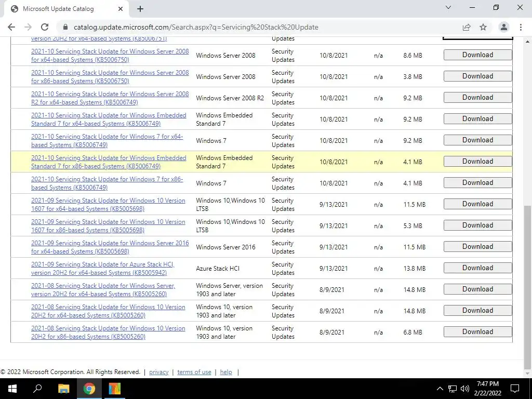Click the address bar URL
The image size is (532, 399).
coord(196,27)
